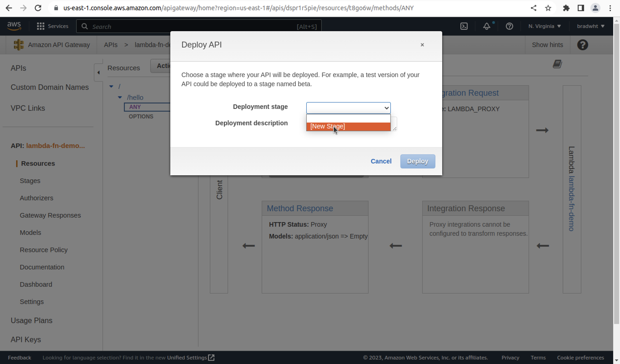Open API Keys page
The image size is (620, 364).
26,340
